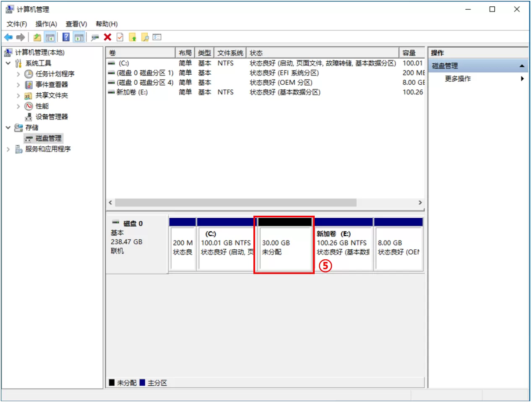The image size is (532, 402).
Task: Click the red X delete toolbar icon
Action: pos(108,37)
